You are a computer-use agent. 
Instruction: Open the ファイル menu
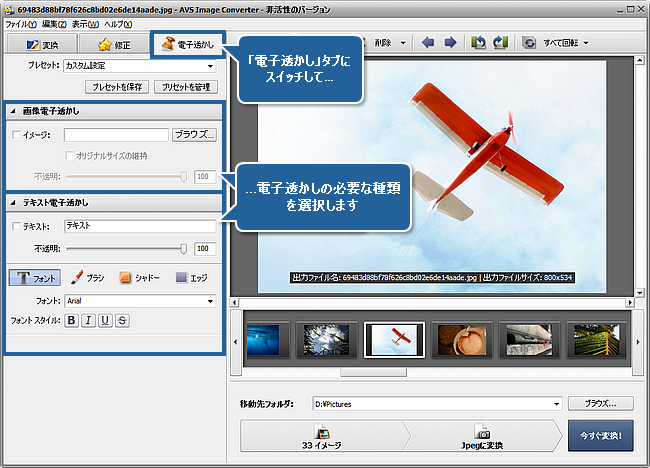pyautogui.click(x=20, y=22)
